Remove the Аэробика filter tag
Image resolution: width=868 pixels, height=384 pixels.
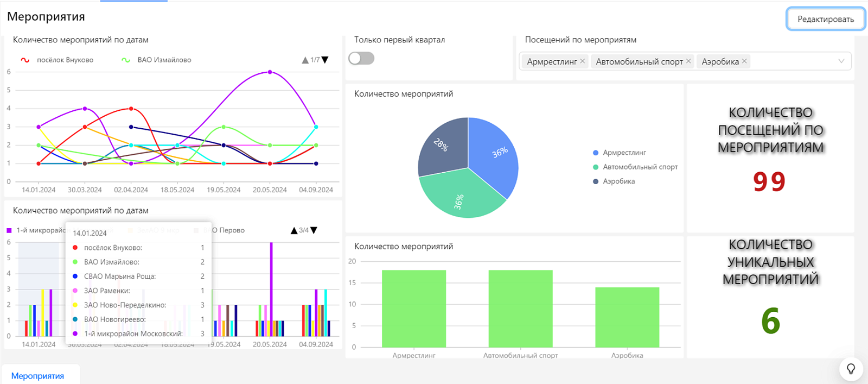tap(744, 61)
